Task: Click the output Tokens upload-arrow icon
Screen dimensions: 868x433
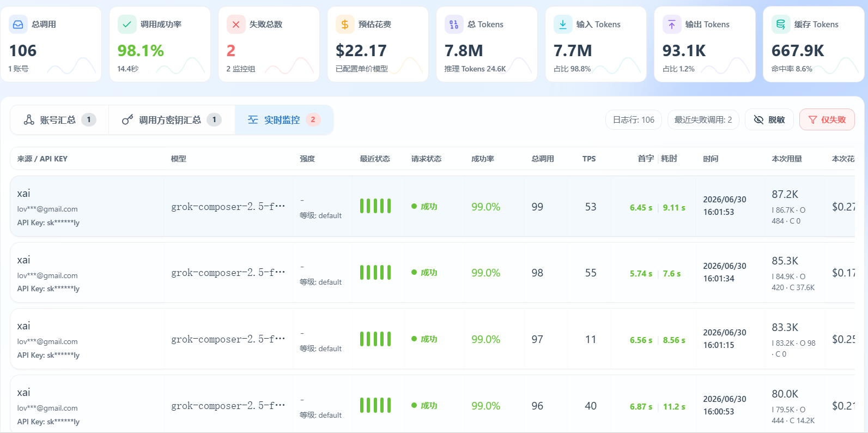Action: tap(672, 25)
